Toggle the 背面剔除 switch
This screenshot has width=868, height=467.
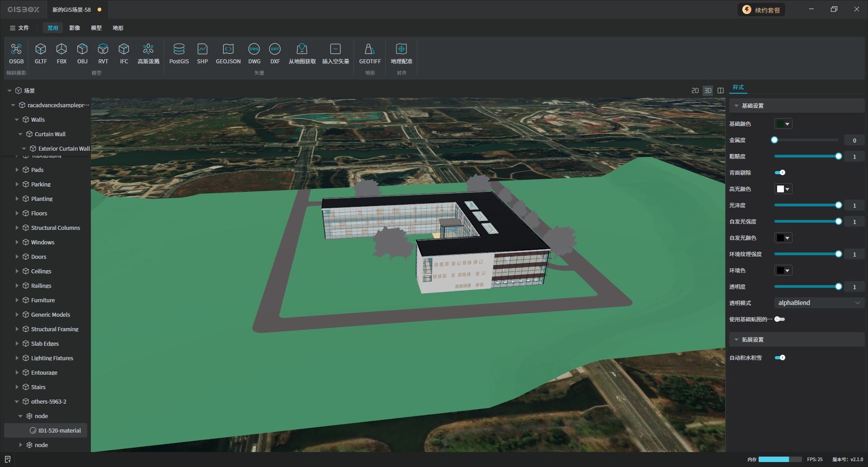(x=780, y=172)
